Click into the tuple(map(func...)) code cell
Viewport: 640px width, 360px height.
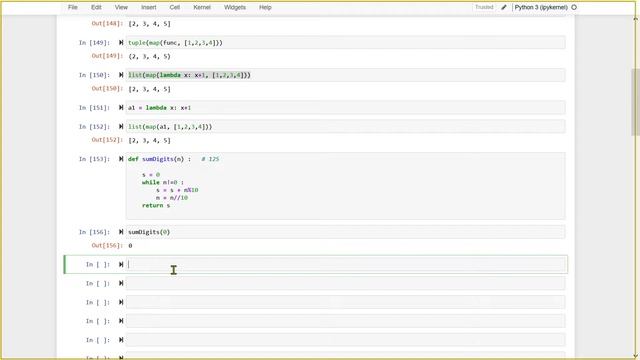[x=345, y=42]
